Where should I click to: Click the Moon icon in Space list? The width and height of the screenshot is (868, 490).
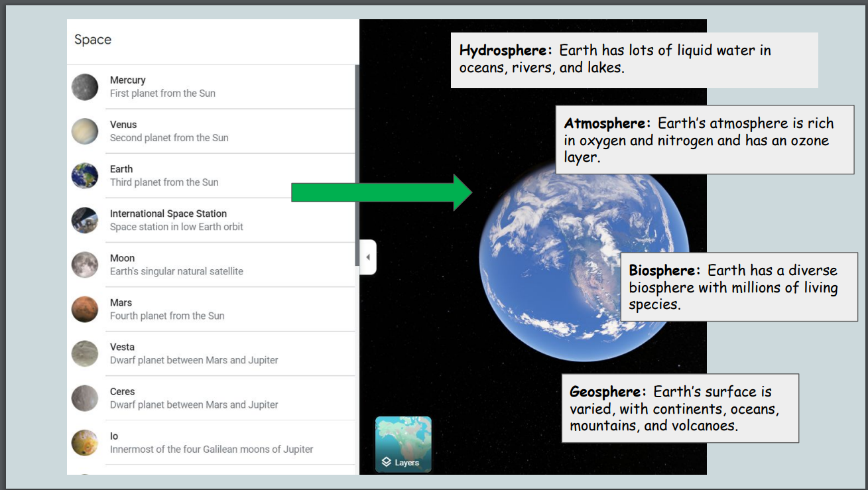(85, 265)
